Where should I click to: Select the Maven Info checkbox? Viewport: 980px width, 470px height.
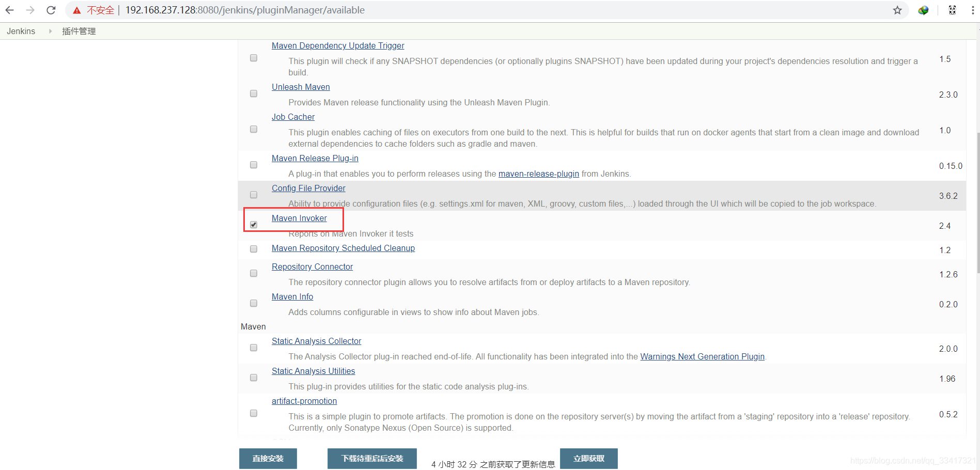pyautogui.click(x=254, y=303)
